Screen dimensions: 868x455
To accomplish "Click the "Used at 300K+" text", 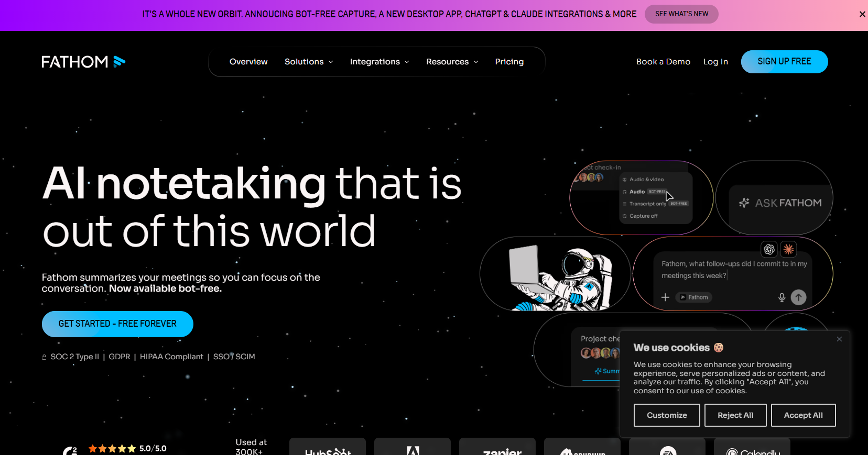I will [251, 447].
